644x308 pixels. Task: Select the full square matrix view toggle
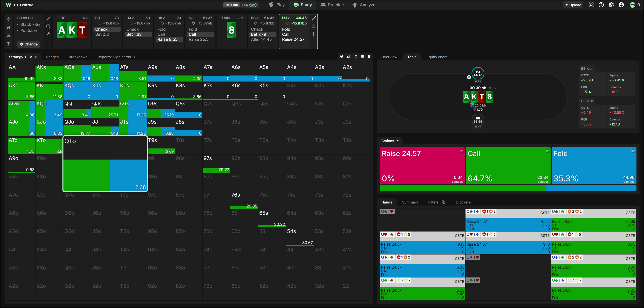369,57
